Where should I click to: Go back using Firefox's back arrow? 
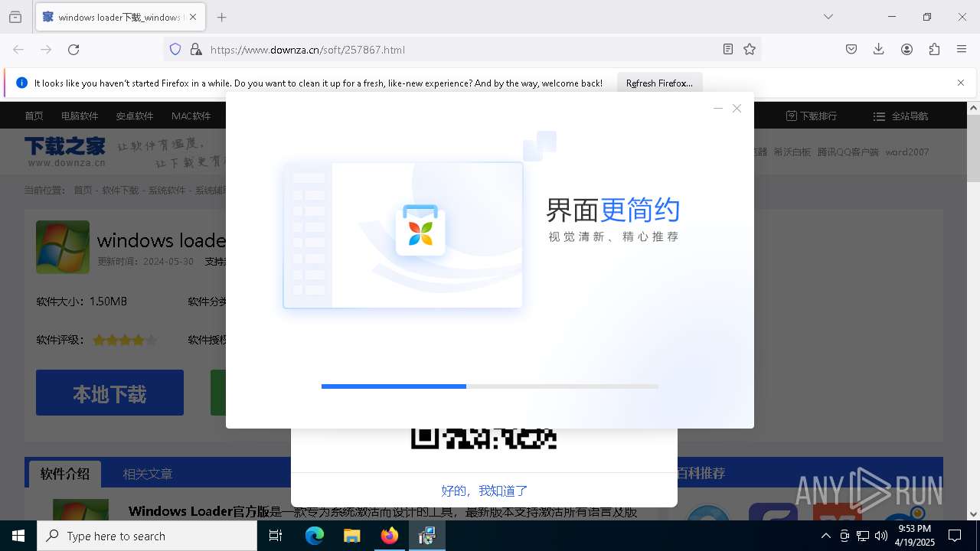18,49
